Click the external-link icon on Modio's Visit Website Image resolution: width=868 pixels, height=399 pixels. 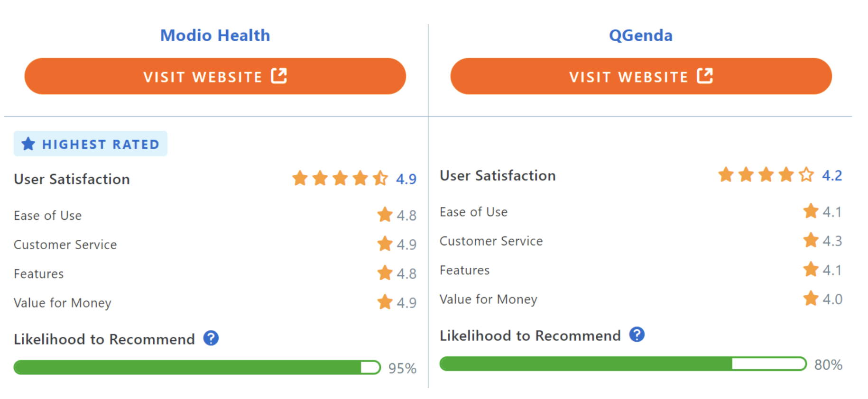[x=279, y=76]
